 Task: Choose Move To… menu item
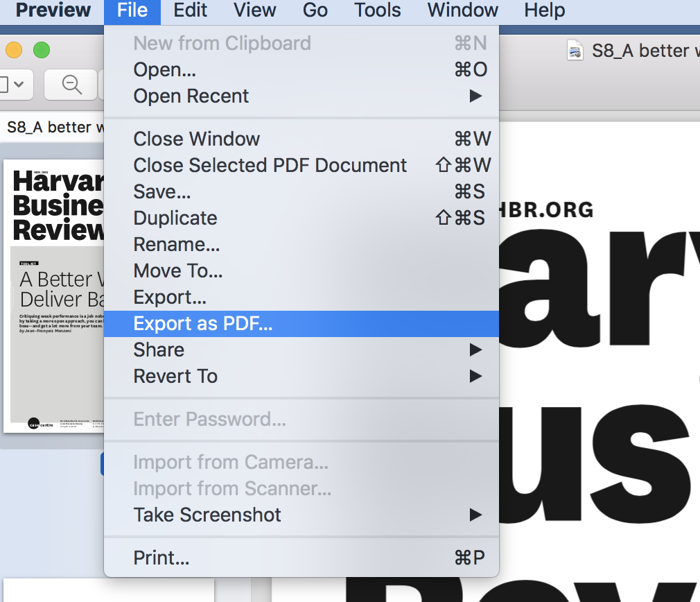(x=301, y=270)
